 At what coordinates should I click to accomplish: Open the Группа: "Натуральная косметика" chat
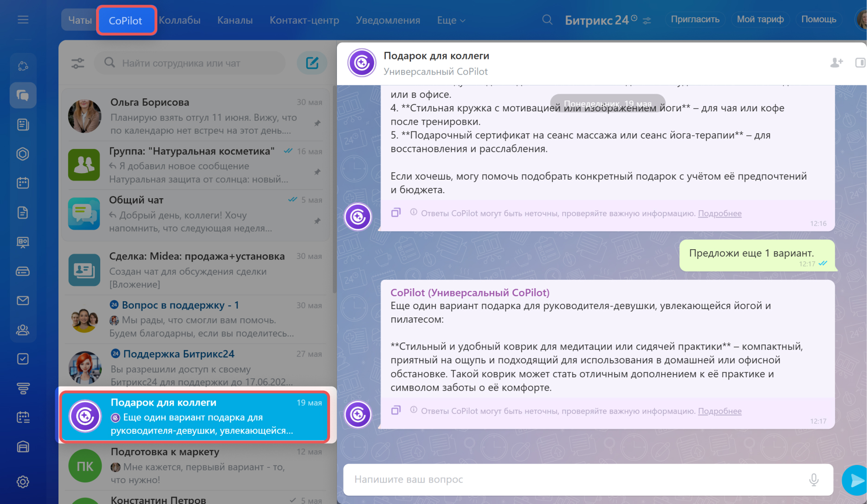point(195,165)
